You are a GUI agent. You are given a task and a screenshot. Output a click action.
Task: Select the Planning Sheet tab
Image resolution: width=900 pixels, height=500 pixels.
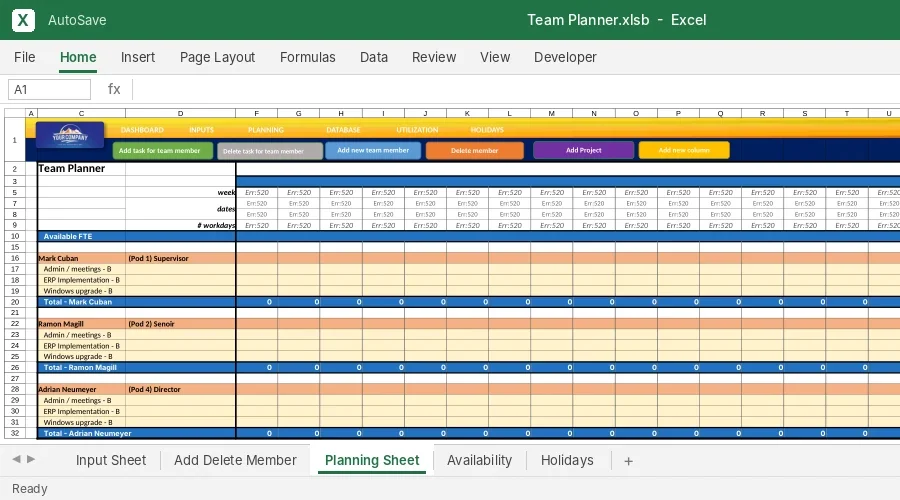click(372, 460)
